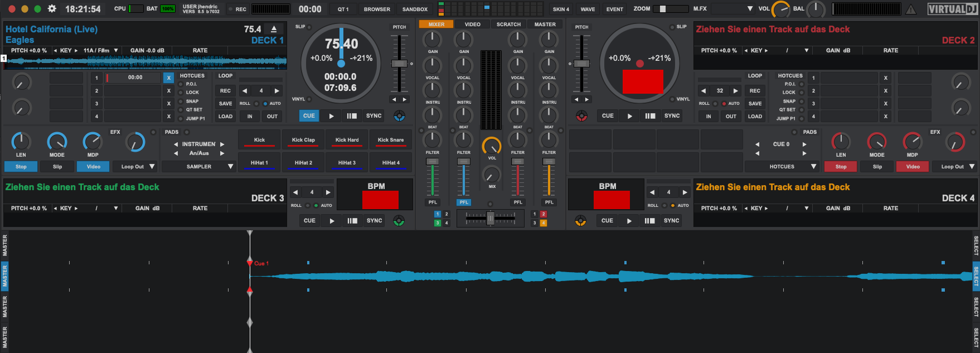
Task: Open the settings gear in the top bar
Action: point(52,9)
